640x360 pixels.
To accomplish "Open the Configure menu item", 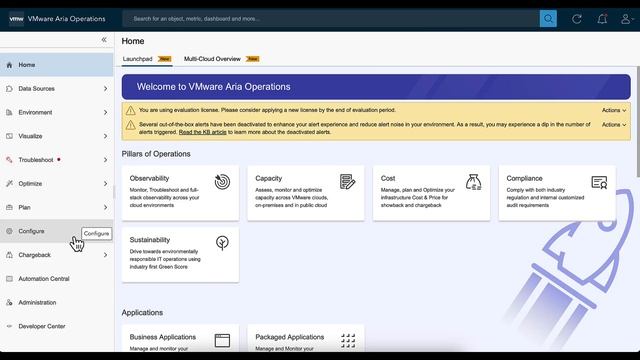I will click(x=56, y=231).
